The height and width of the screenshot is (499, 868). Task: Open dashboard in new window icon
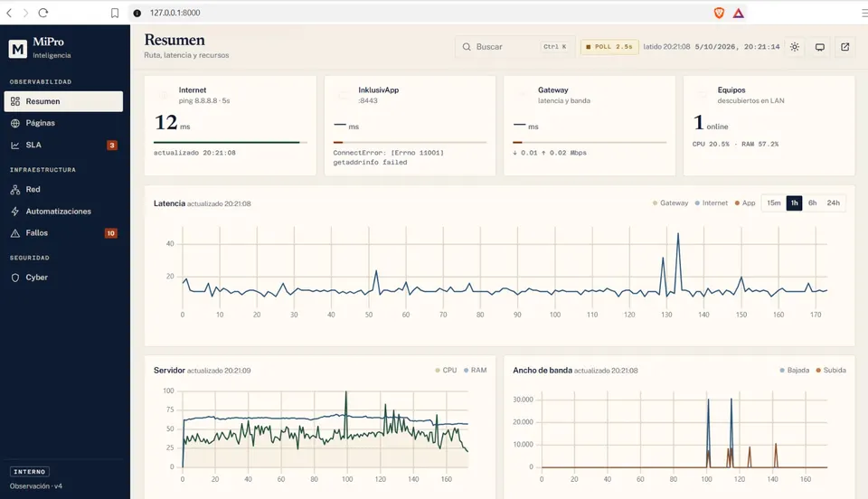point(844,47)
